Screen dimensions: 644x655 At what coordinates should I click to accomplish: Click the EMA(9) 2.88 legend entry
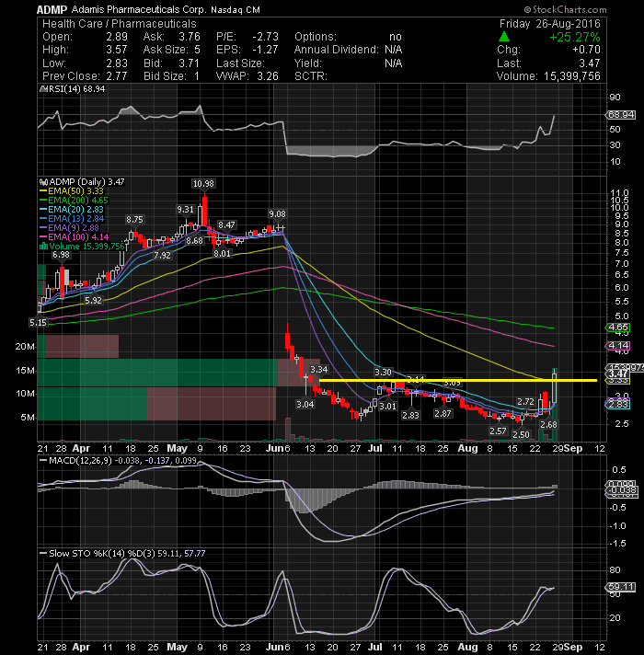69,227
